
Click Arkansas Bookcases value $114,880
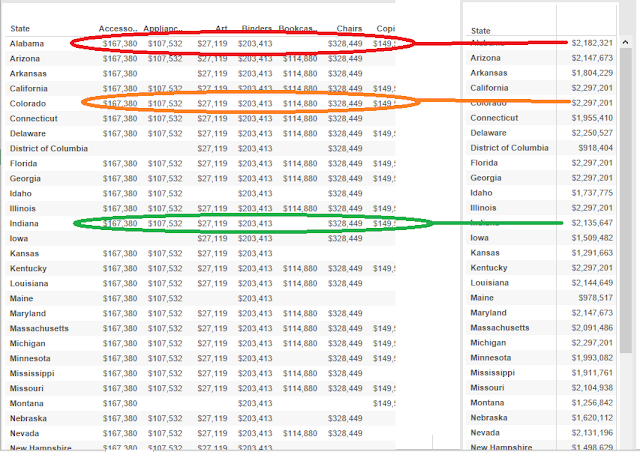tap(300, 73)
